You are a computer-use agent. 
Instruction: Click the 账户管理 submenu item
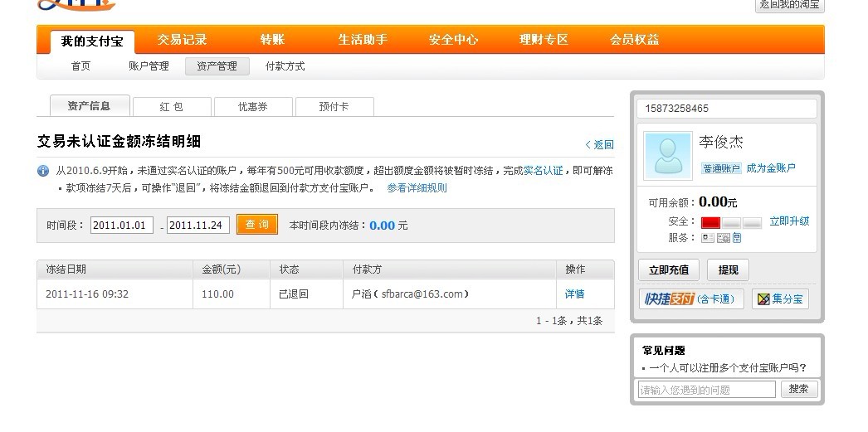point(149,66)
